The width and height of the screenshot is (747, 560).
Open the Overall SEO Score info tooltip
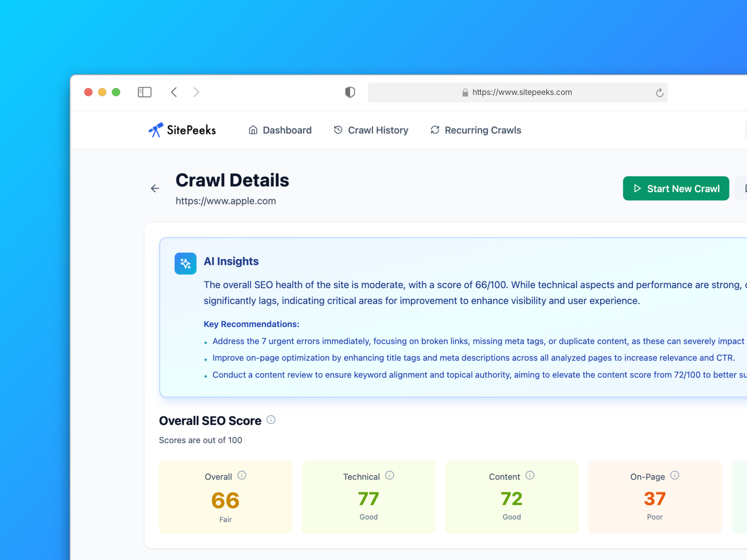click(271, 420)
